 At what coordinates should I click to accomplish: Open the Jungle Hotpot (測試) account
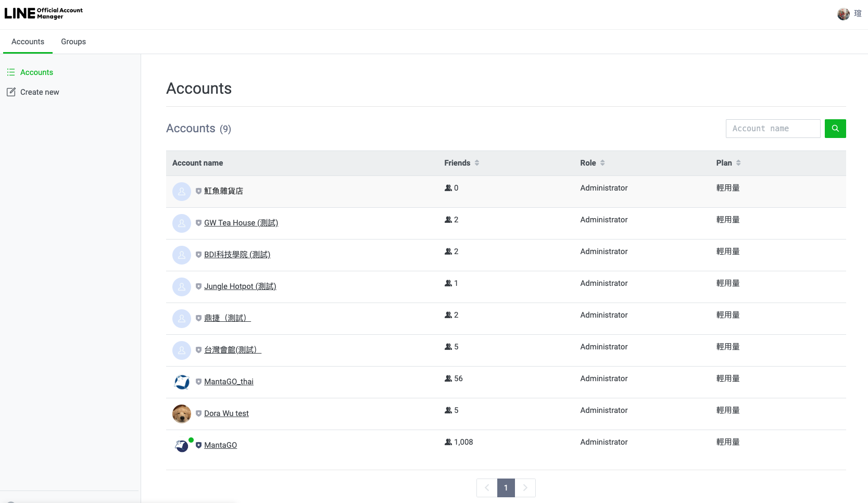point(240,286)
